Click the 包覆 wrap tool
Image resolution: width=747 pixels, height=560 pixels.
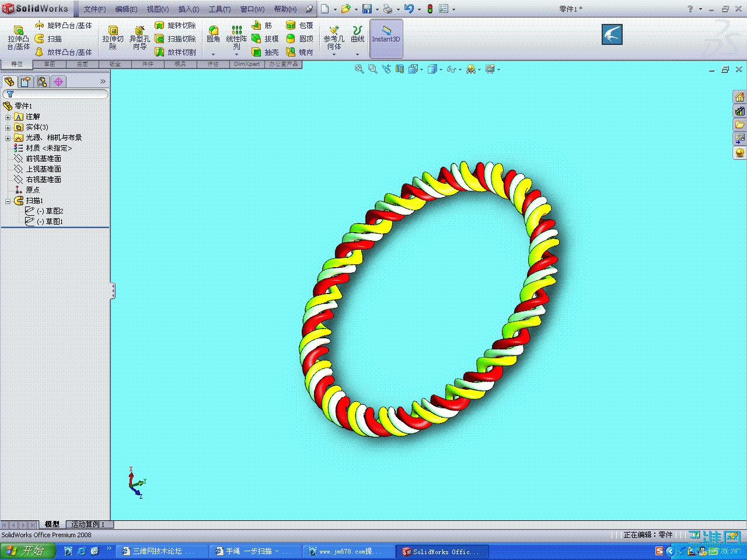(299, 25)
